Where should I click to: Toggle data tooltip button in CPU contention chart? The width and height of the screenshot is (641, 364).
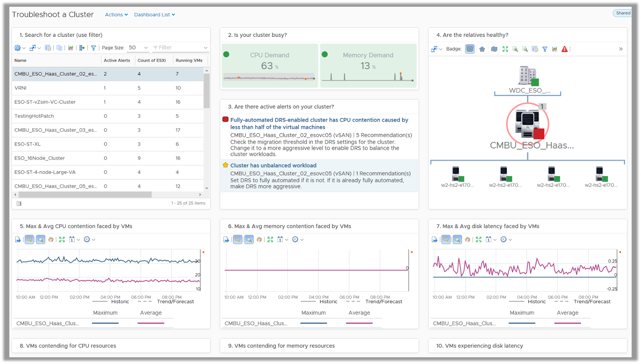pos(29,239)
